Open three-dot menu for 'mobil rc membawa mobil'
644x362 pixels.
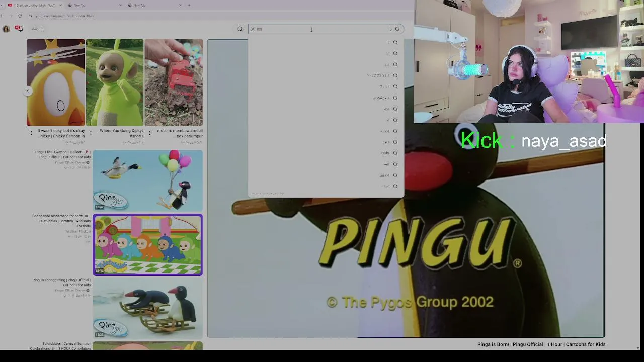[149, 133]
